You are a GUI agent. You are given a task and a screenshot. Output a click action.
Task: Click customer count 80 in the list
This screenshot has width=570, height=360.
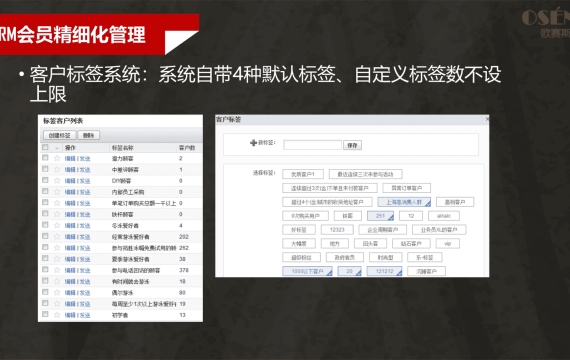tap(182, 293)
